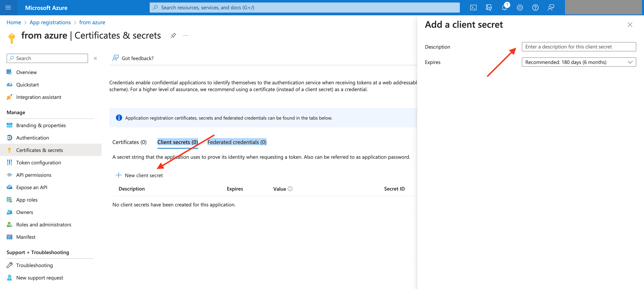Click the App roles grid icon
The width and height of the screenshot is (644, 289).
point(9,199)
